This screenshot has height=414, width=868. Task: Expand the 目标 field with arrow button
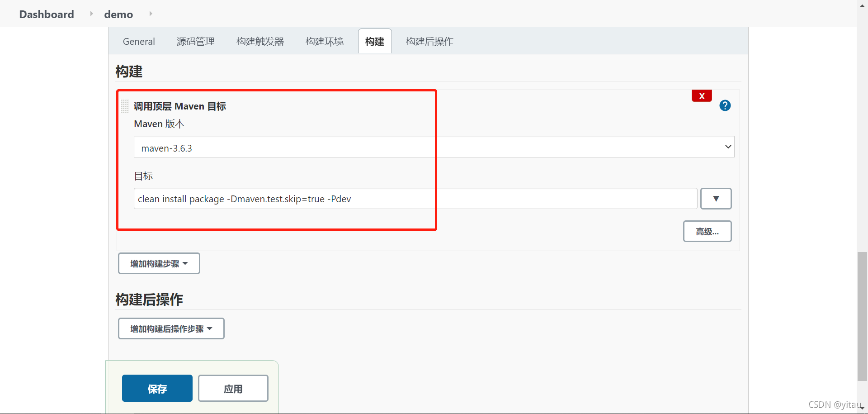716,199
